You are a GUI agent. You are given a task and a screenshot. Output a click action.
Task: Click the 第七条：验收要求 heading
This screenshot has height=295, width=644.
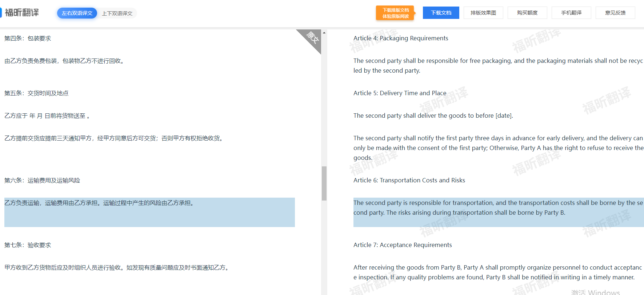click(x=28, y=245)
